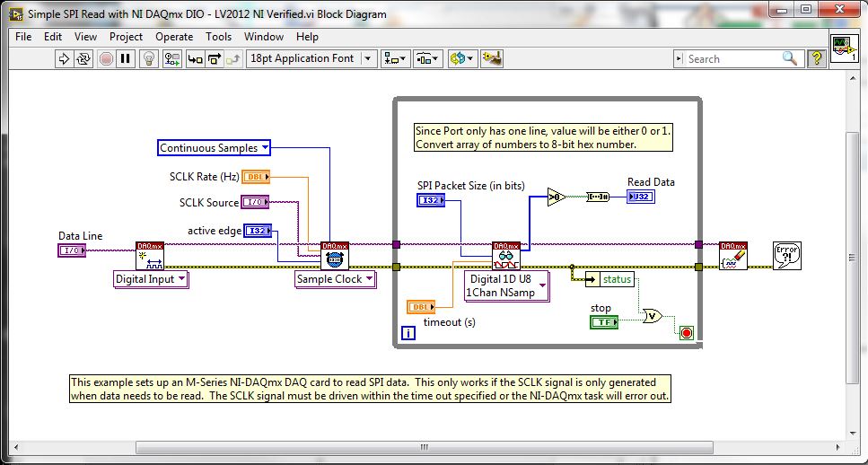Click the magnifier search icon
This screenshot has width=868, height=465.
point(790,58)
